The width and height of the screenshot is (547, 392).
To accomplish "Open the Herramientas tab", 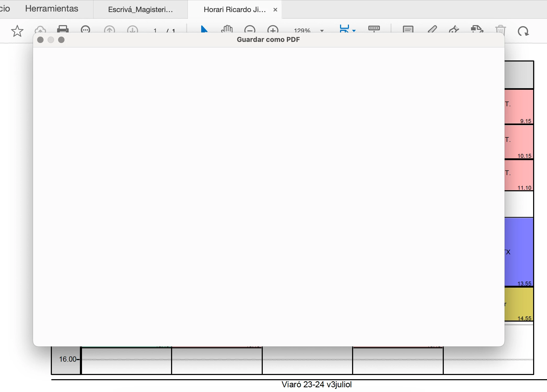I will click(52, 9).
